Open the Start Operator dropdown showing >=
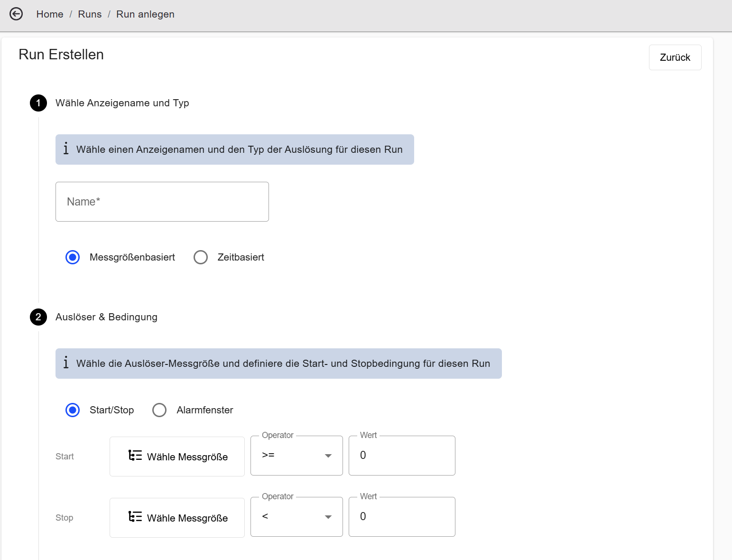Image resolution: width=732 pixels, height=560 pixels. point(297,456)
